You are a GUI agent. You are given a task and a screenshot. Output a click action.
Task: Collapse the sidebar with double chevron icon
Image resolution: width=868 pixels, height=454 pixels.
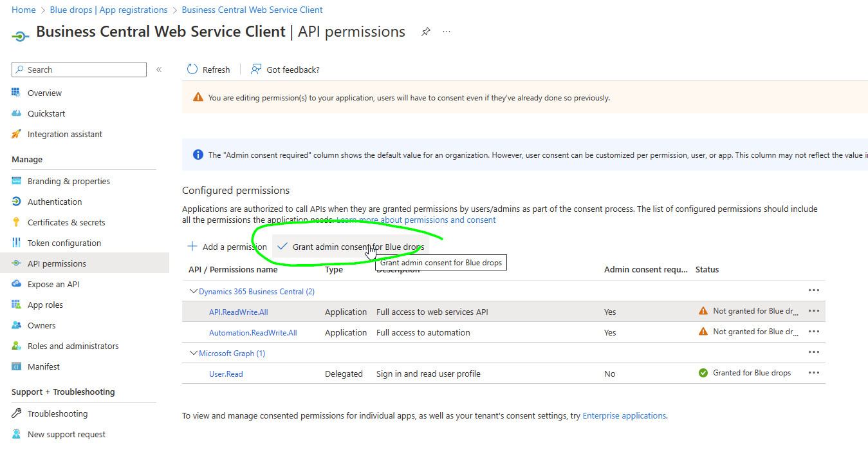(x=159, y=70)
